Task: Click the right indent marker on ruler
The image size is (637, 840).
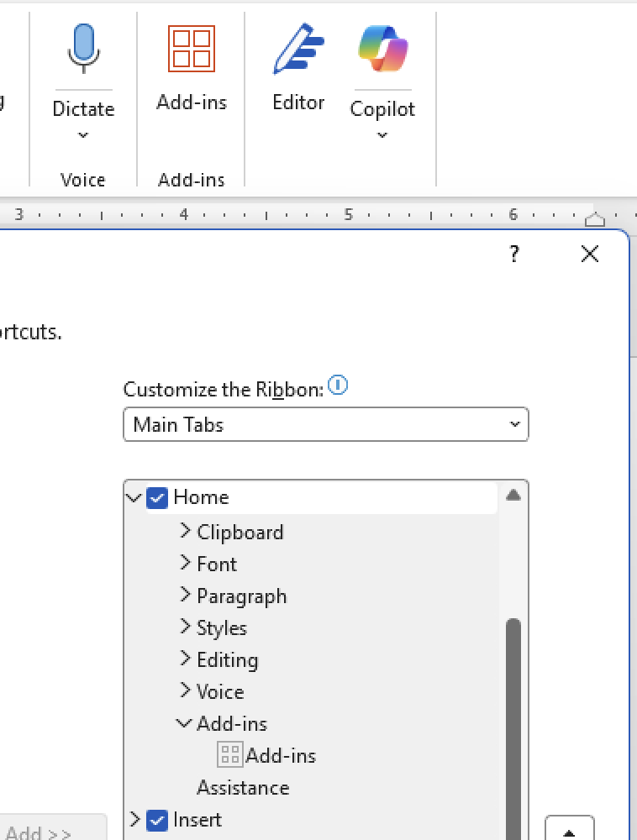Action: (x=595, y=218)
